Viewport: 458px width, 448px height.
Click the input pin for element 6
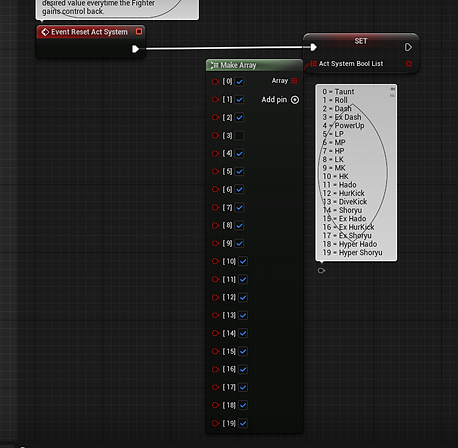tap(215, 190)
